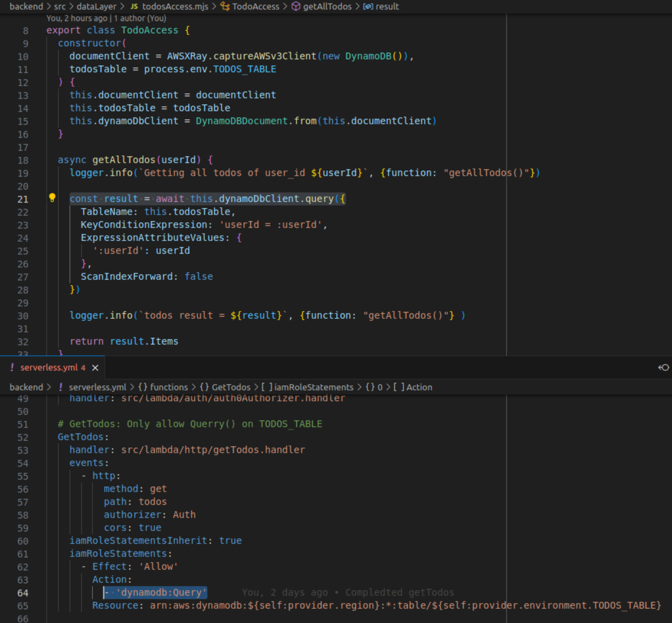Image resolution: width=672 pixels, height=623 pixels.
Task: Open the functions breadcrumb dropdown
Action: tap(169, 387)
